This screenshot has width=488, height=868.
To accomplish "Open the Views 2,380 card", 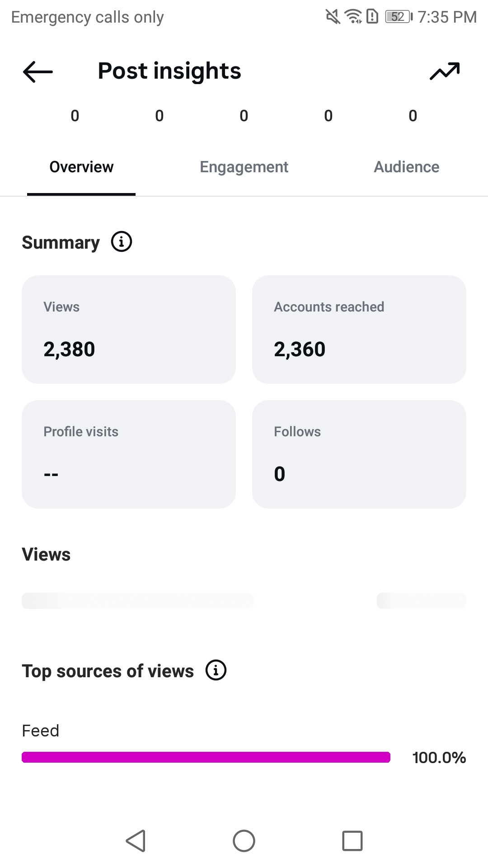I will [x=129, y=330].
